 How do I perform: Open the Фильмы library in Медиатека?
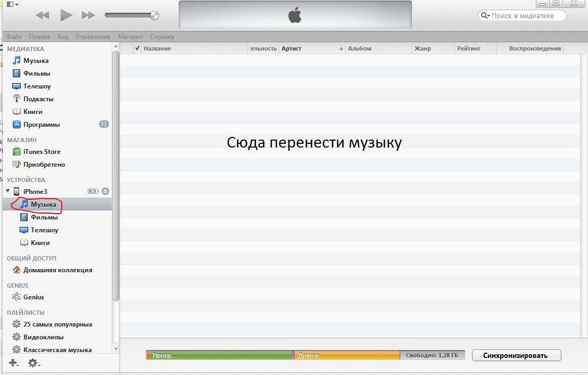click(37, 73)
